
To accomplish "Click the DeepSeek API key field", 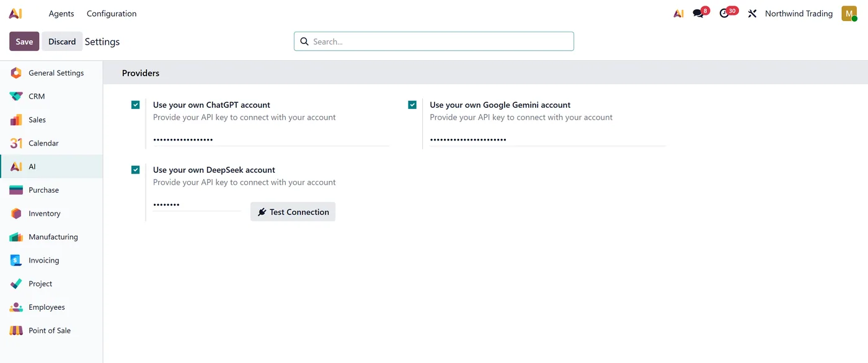I will click(197, 204).
